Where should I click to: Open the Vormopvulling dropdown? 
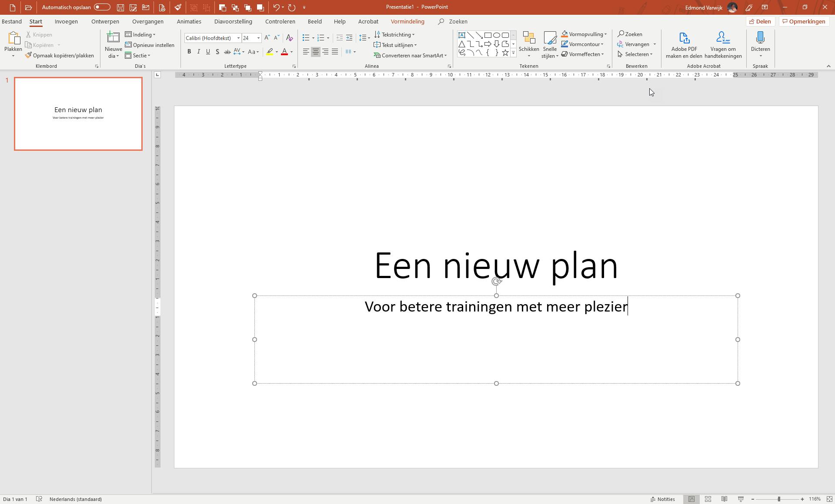(x=605, y=34)
